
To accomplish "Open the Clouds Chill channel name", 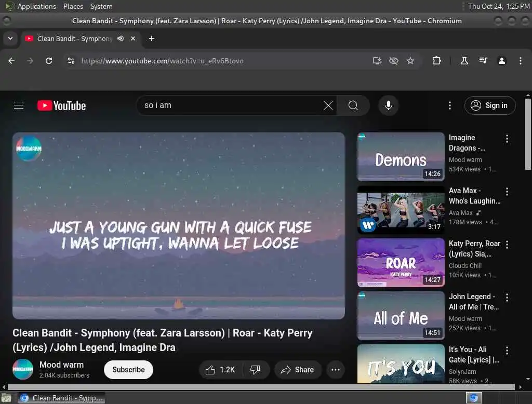I will click(465, 265).
